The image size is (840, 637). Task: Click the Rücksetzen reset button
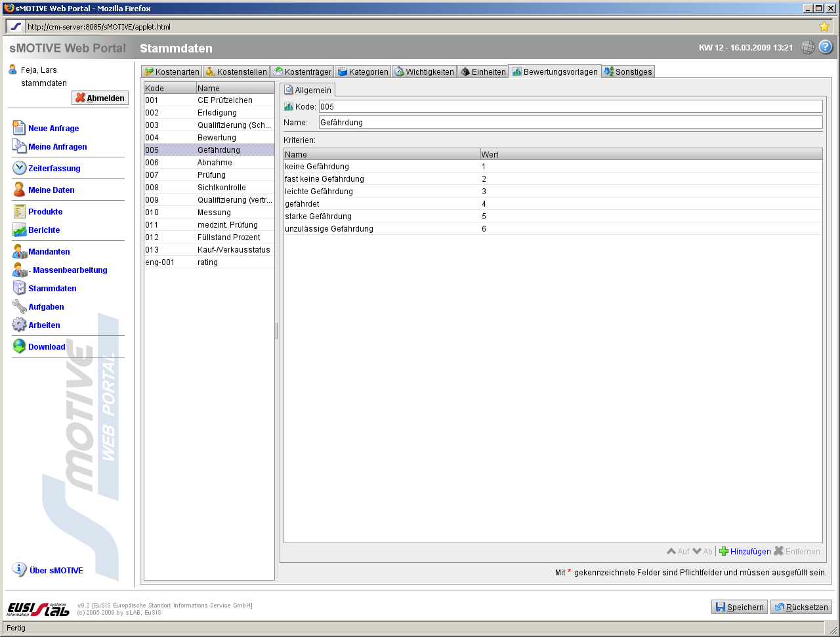801,607
